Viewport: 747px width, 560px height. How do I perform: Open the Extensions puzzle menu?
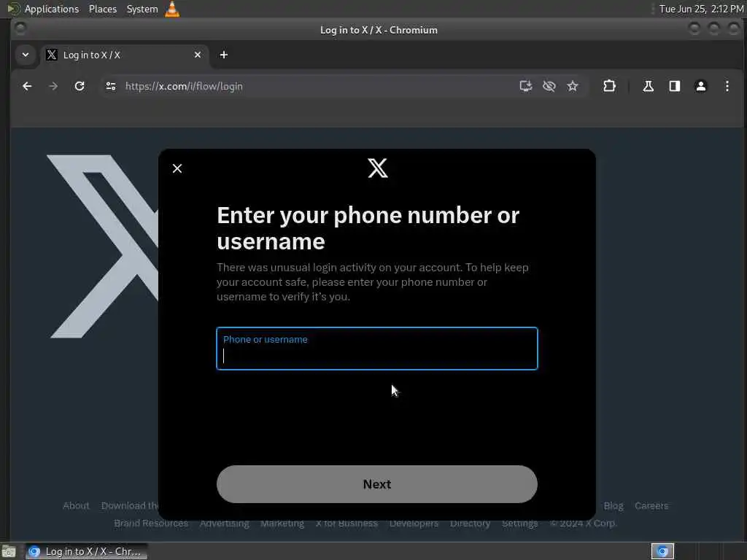coord(609,86)
